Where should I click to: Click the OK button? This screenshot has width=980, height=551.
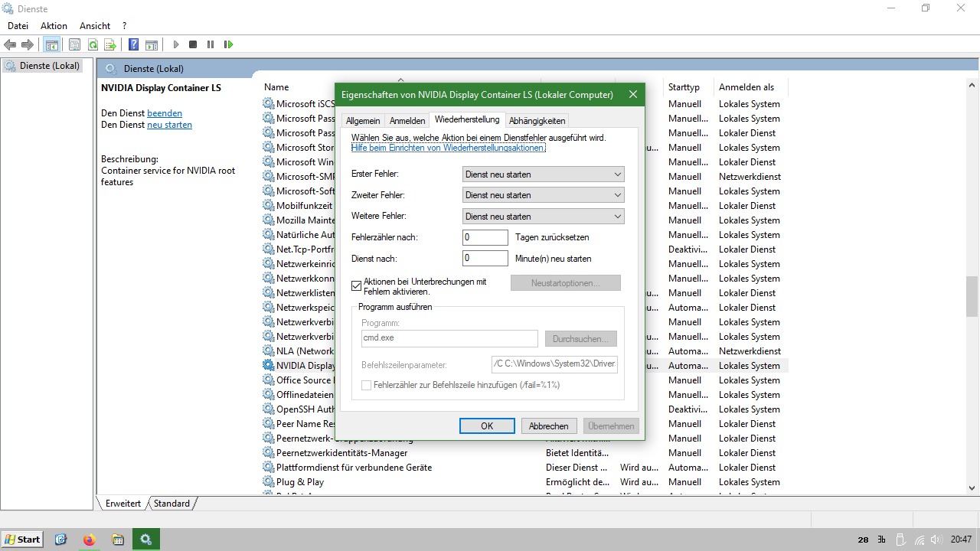coord(487,426)
